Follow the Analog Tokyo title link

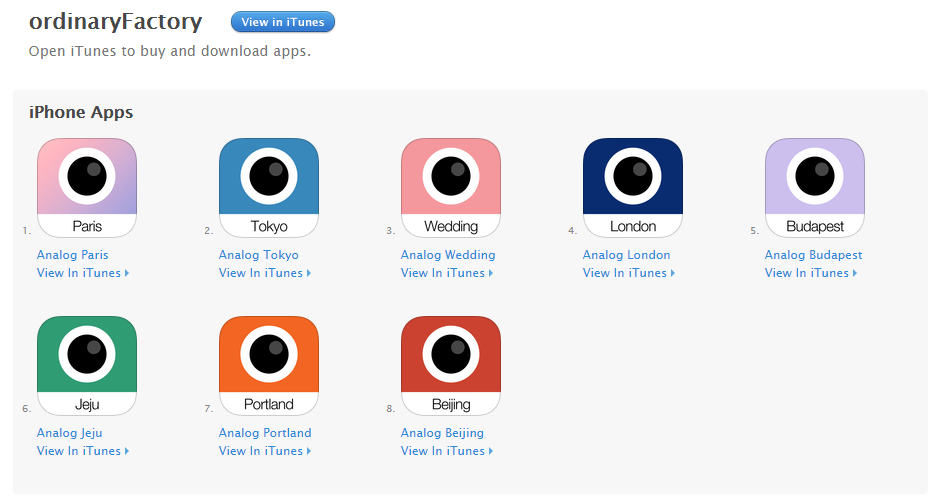[x=259, y=255]
